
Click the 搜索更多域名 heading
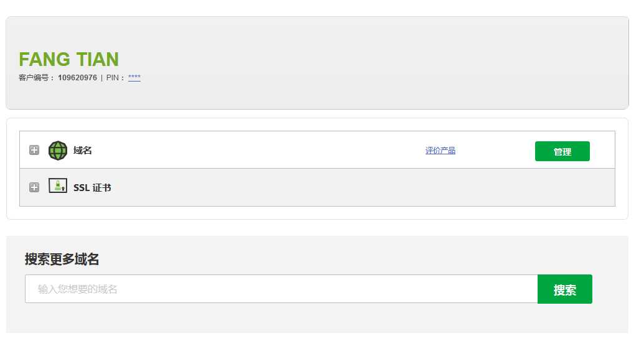pyautogui.click(x=62, y=259)
